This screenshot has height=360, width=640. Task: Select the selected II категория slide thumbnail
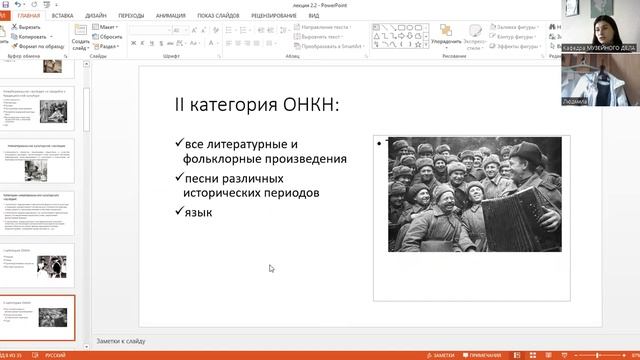coord(38,318)
